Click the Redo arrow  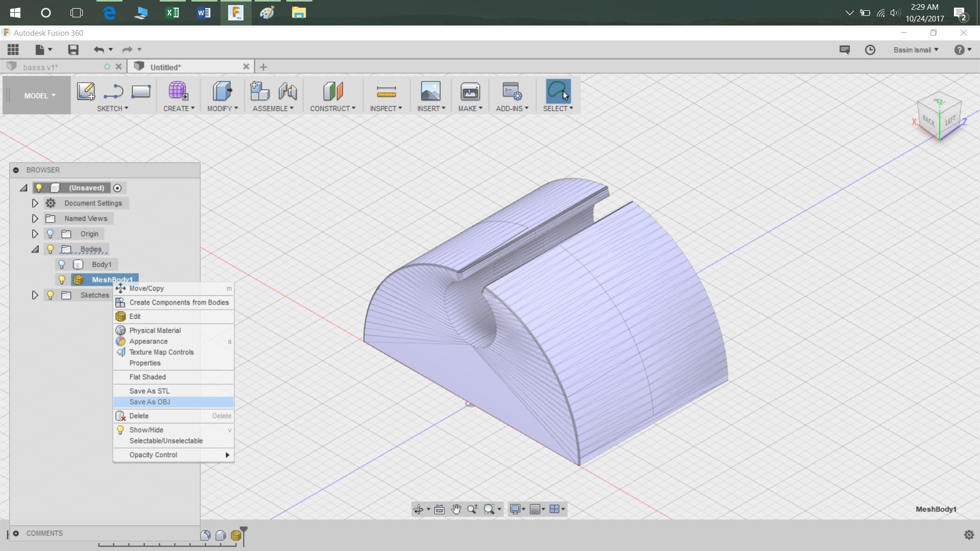127,49
